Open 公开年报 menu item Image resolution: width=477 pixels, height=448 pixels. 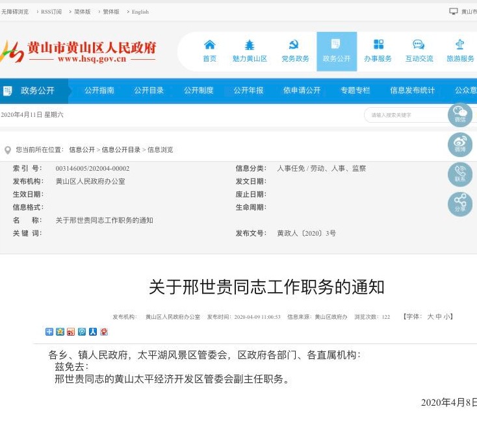(x=248, y=90)
